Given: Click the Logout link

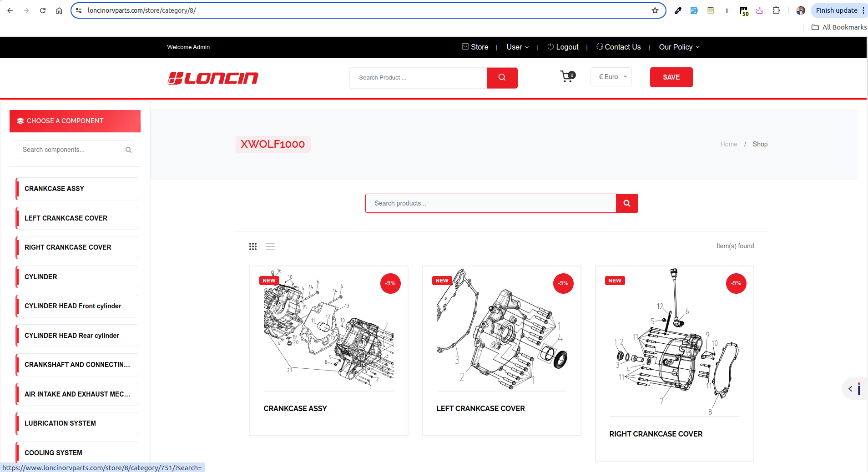Looking at the screenshot, I should (x=563, y=47).
